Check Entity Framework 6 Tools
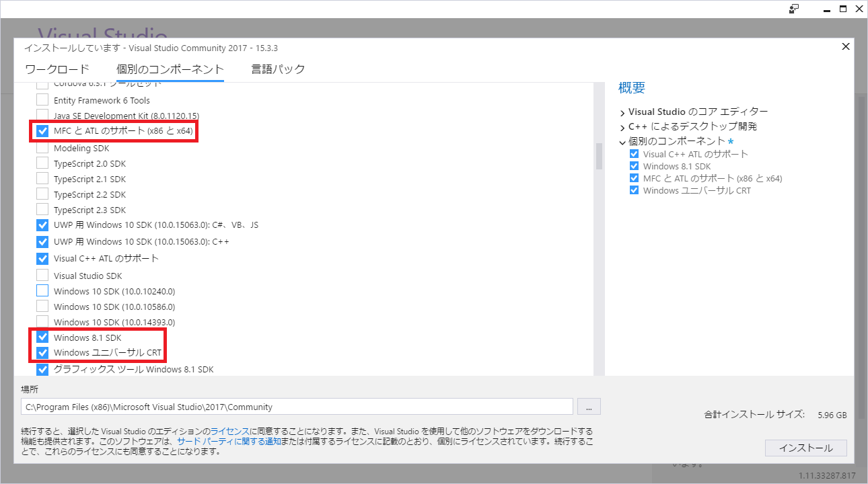868x484 pixels. point(42,100)
